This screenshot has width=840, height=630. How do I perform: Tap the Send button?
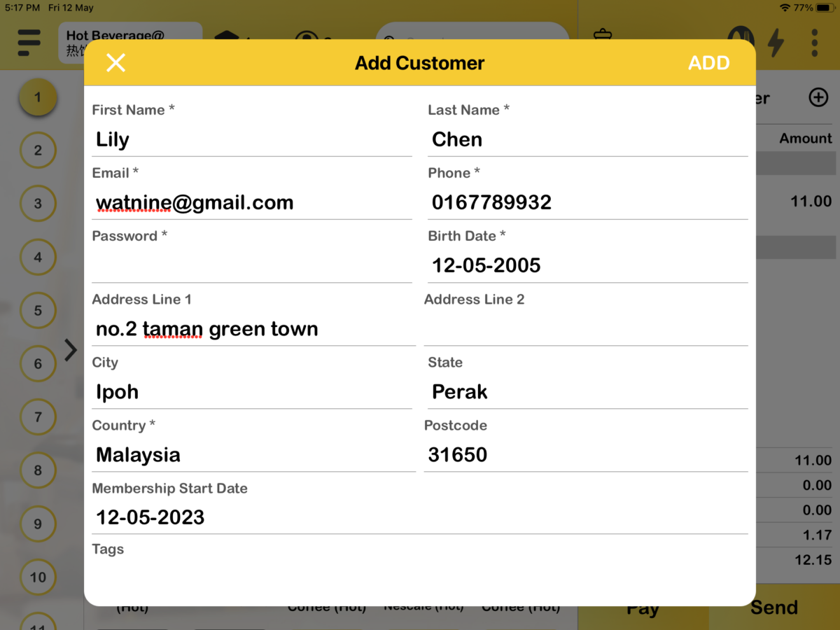[775, 607]
